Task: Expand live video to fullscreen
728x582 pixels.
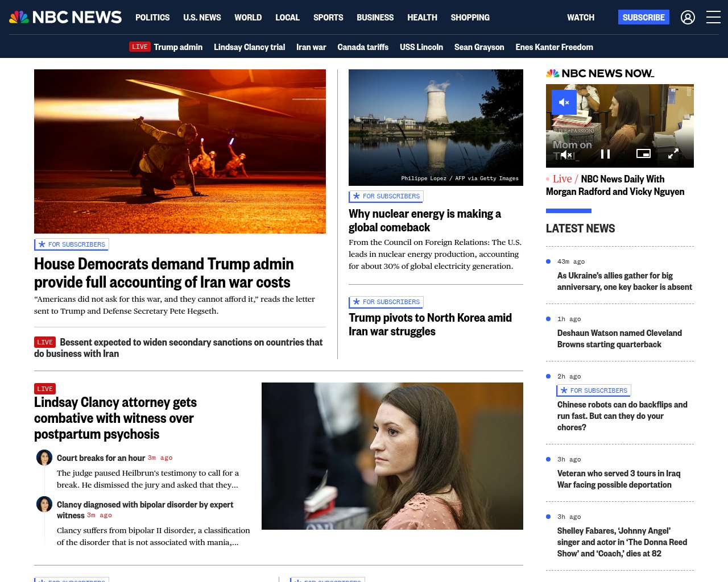Action: [x=673, y=154]
